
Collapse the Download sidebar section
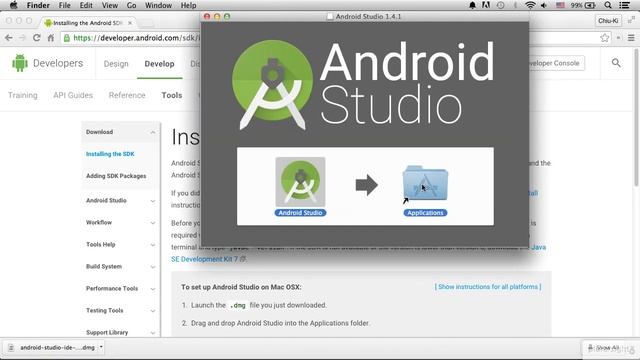(153, 132)
